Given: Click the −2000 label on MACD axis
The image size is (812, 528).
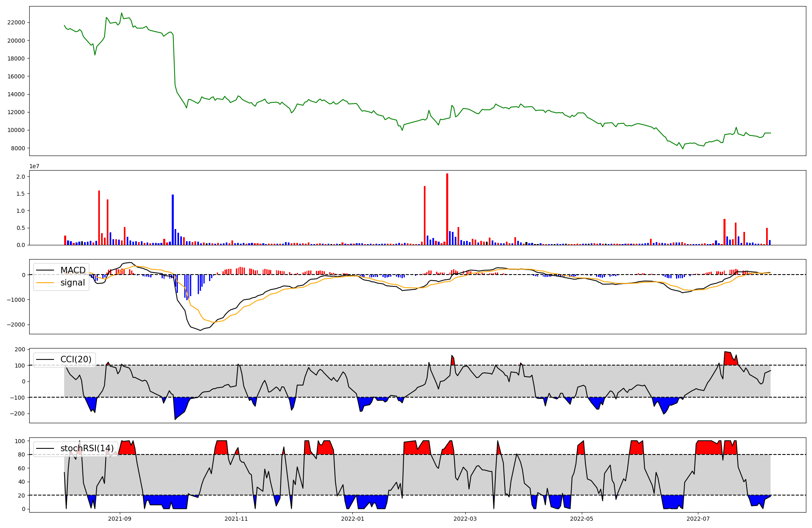Looking at the screenshot, I should tap(16, 325).
